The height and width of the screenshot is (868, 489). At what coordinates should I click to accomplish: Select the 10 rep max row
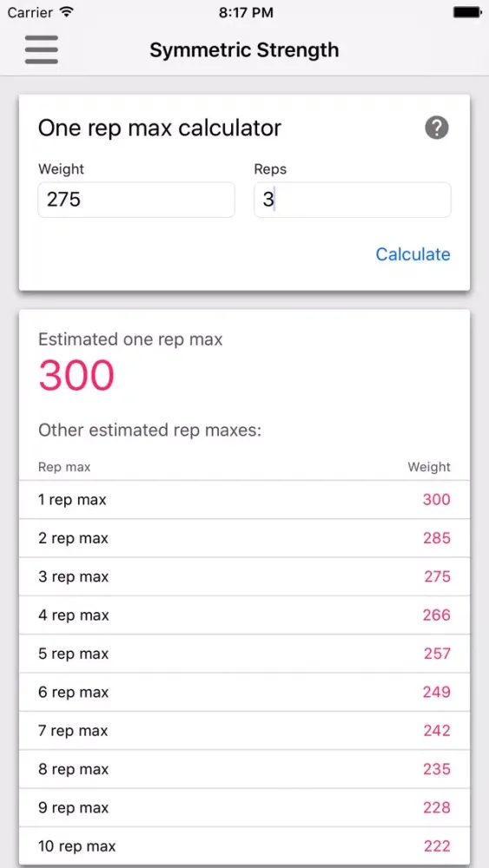pos(244,845)
